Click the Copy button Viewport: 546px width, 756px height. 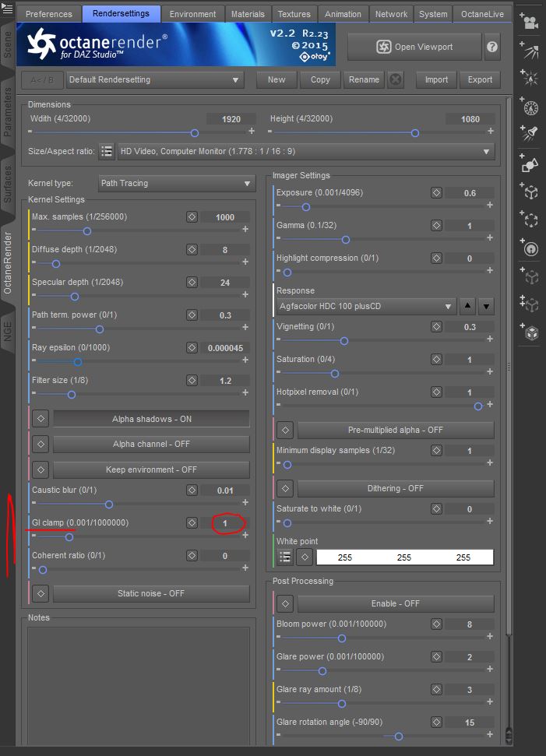point(320,79)
